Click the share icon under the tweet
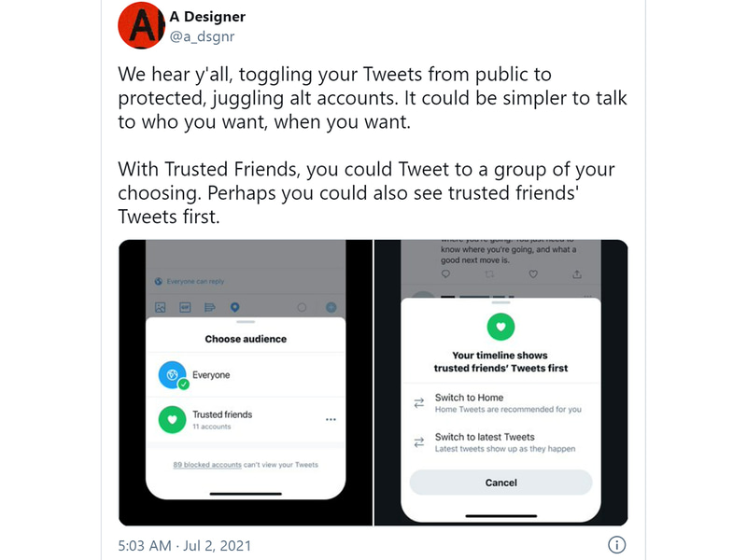This screenshot has width=747, height=560. pos(577,274)
